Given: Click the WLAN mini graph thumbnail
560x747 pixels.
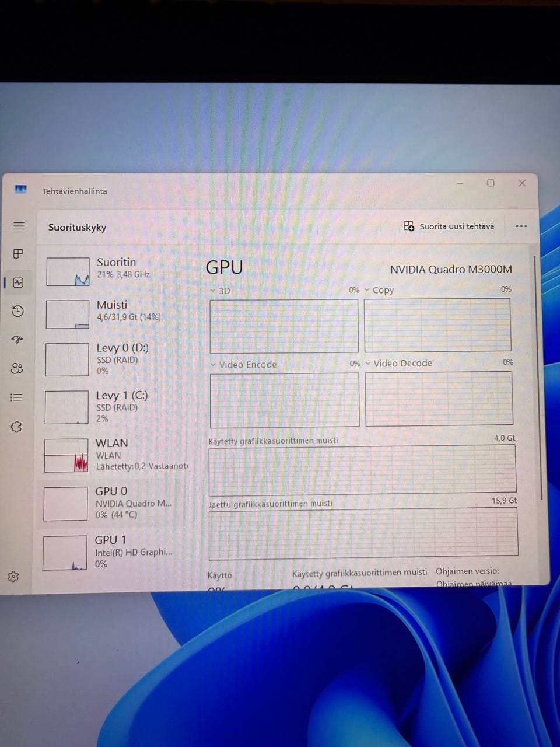Looking at the screenshot, I should point(66,456).
